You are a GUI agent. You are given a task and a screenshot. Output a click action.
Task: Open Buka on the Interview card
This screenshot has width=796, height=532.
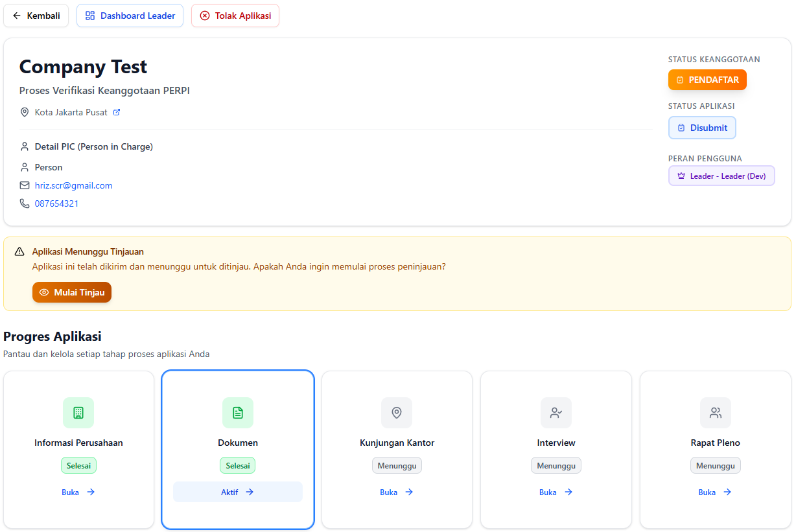pos(556,492)
